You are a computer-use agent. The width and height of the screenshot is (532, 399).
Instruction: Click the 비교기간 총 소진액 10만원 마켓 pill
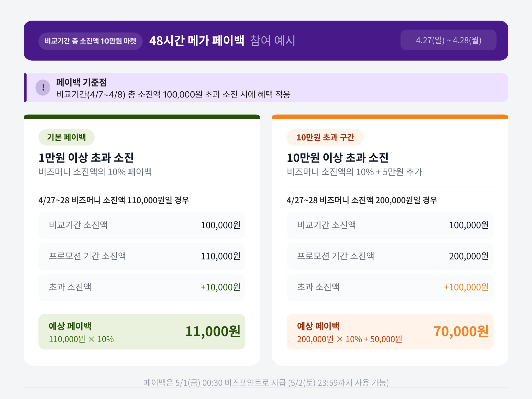(90, 41)
